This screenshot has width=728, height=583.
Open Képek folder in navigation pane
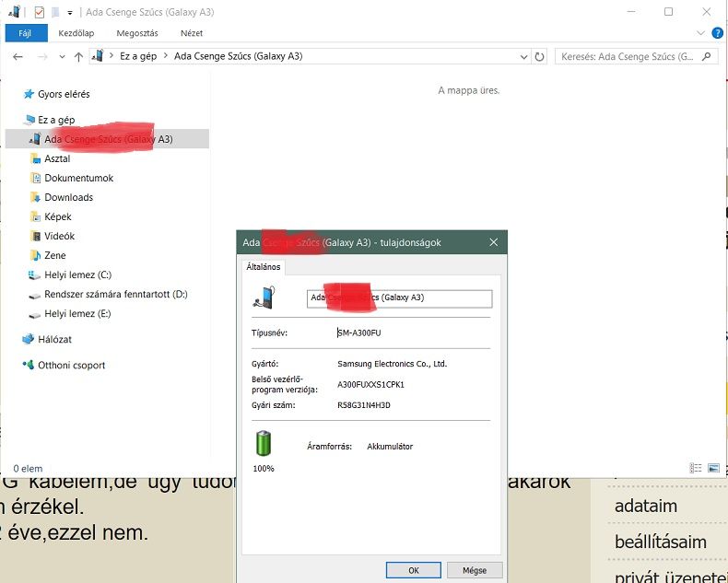[58, 216]
